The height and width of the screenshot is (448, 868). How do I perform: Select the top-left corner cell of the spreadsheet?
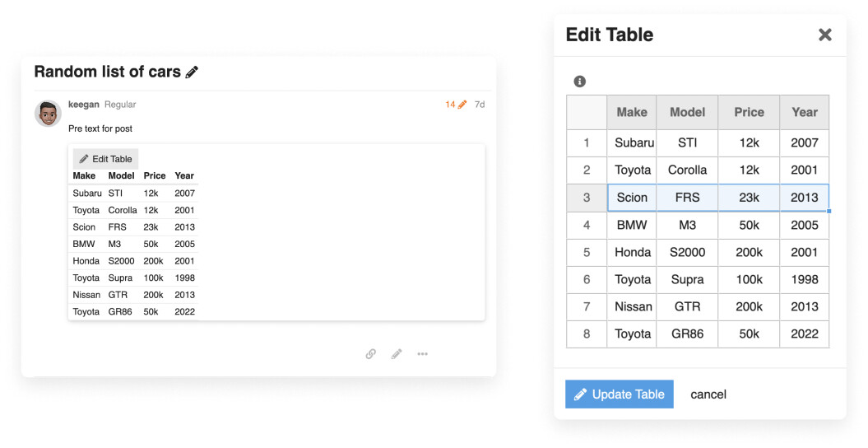(x=587, y=112)
